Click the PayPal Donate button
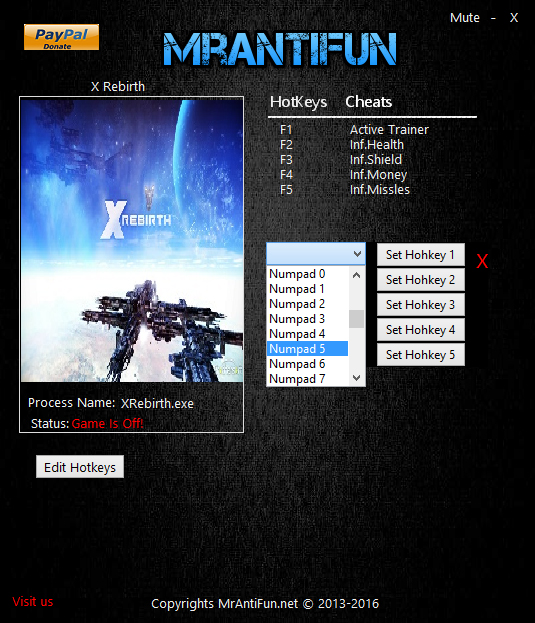The width and height of the screenshot is (535, 623). [x=62, y=37]
